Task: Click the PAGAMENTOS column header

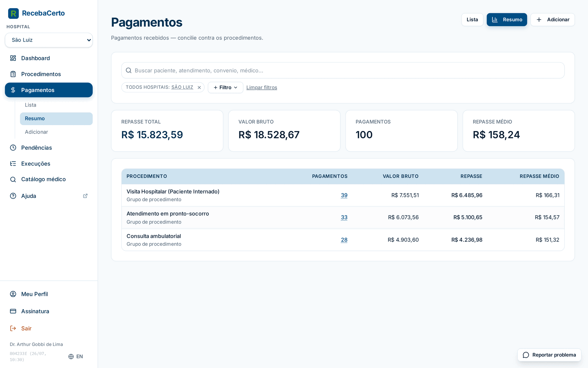Action: pyautogui.click(x=330, y=176)
